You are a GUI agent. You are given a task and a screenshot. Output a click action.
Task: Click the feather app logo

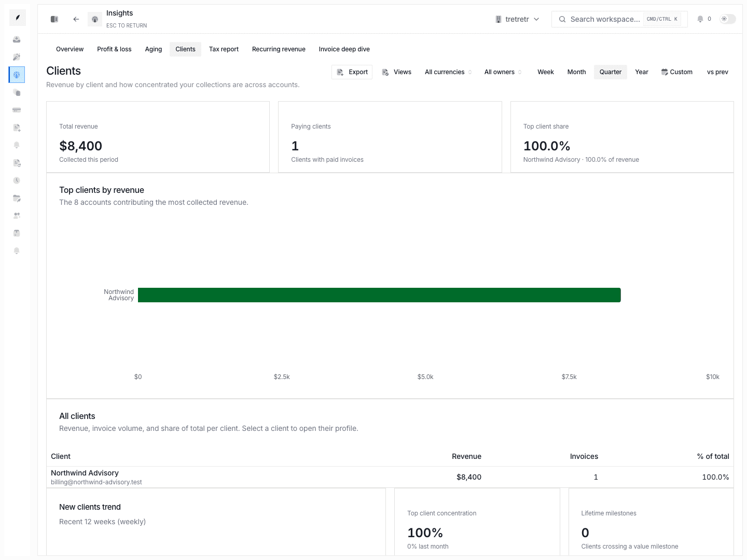18,18
